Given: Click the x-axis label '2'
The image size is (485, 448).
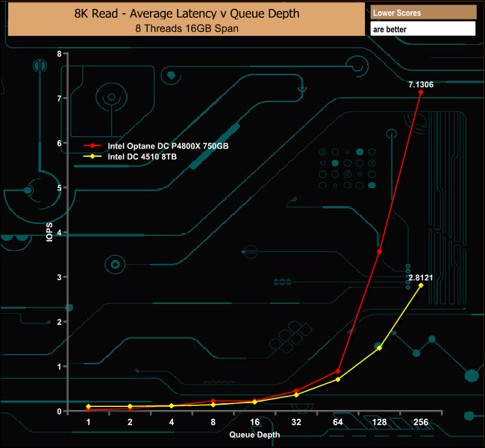Looking at the screenshot, I should point(130,422).
